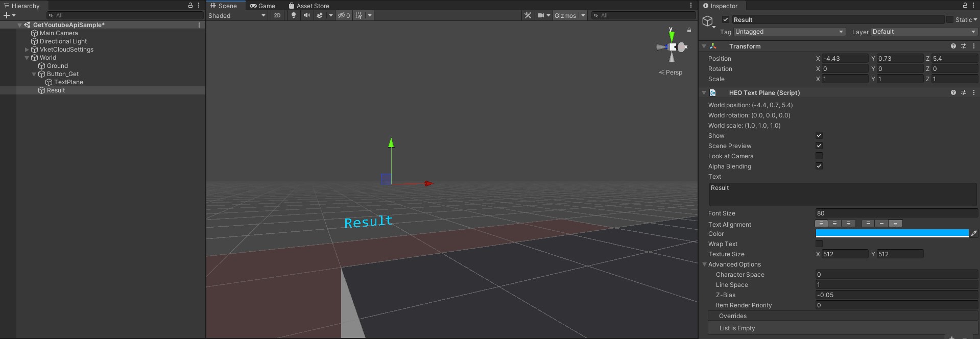Click the Gizmos button

(x=565, y=15)
